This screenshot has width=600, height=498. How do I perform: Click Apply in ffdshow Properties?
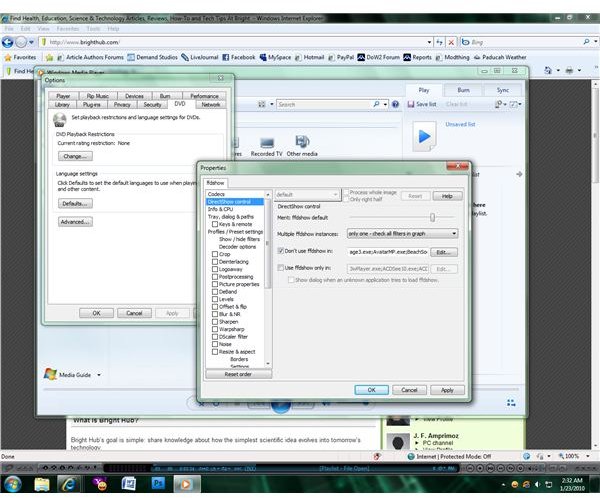click(447, 390)
